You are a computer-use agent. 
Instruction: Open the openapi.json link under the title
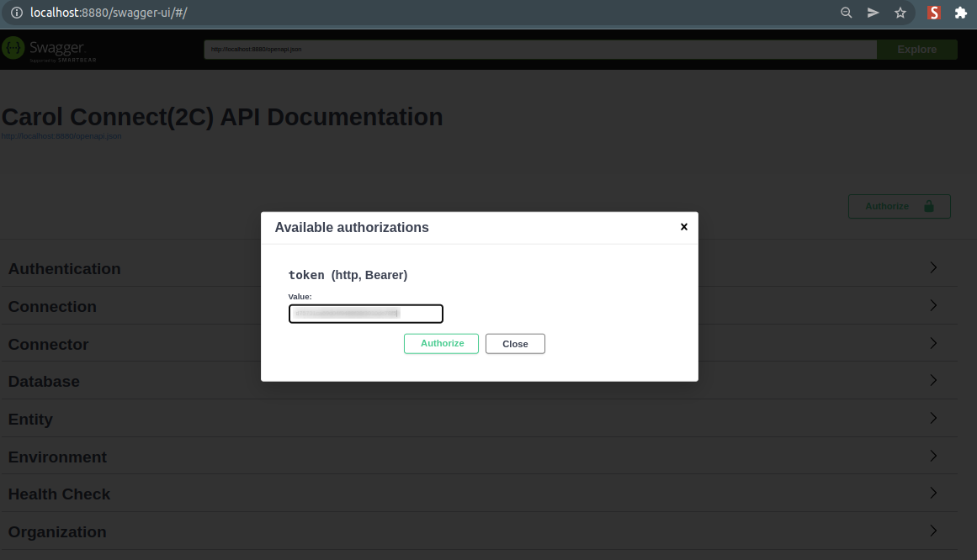[61, 136]
